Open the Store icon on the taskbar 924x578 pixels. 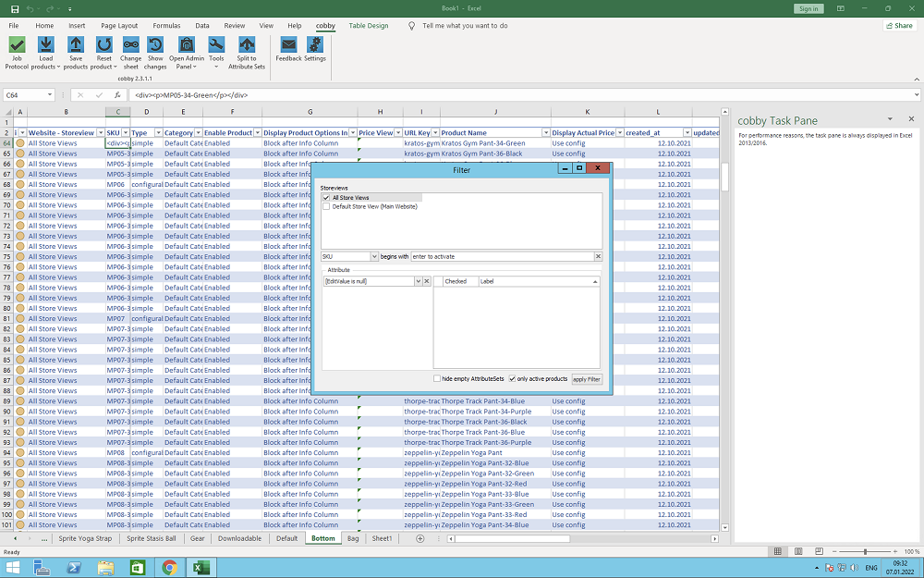pyautogui.click(x=138, y=568)
